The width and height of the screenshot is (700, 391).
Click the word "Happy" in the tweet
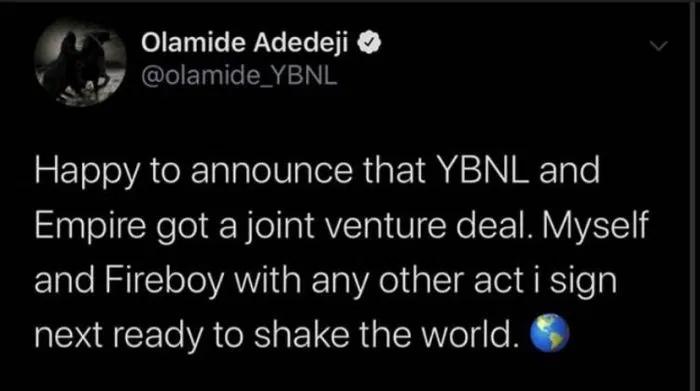tap(87, 172)
